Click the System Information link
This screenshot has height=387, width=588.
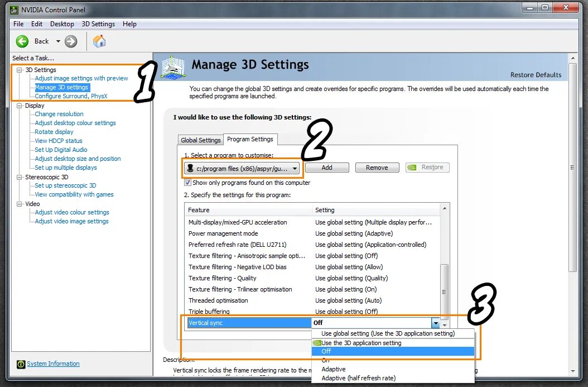(x=53, y=364)
